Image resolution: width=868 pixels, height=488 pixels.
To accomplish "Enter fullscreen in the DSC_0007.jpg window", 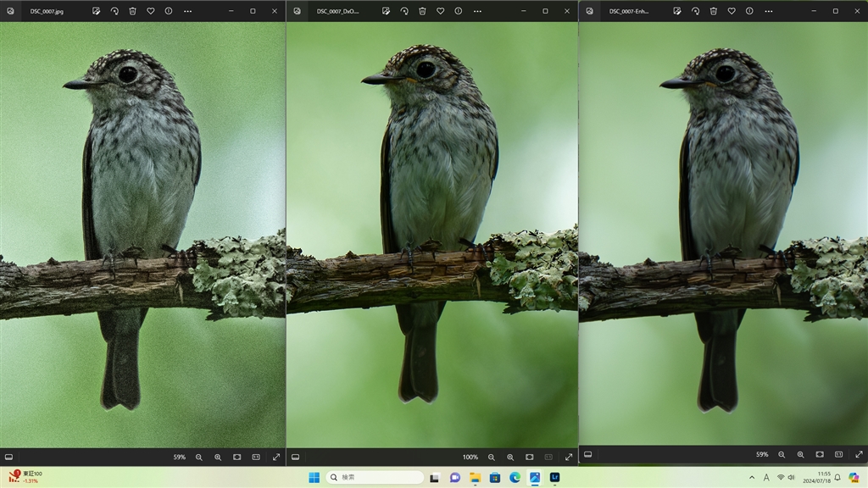I will [276, 457].
